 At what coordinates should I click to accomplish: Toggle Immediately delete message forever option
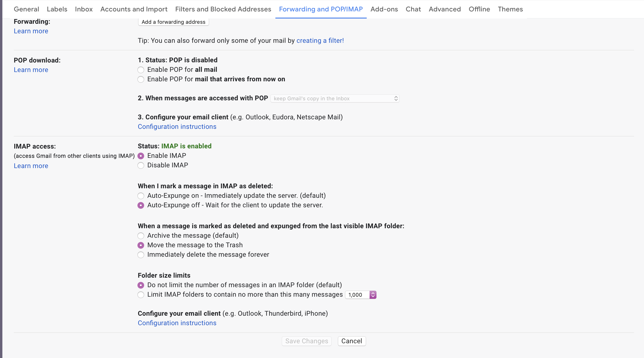141,254
